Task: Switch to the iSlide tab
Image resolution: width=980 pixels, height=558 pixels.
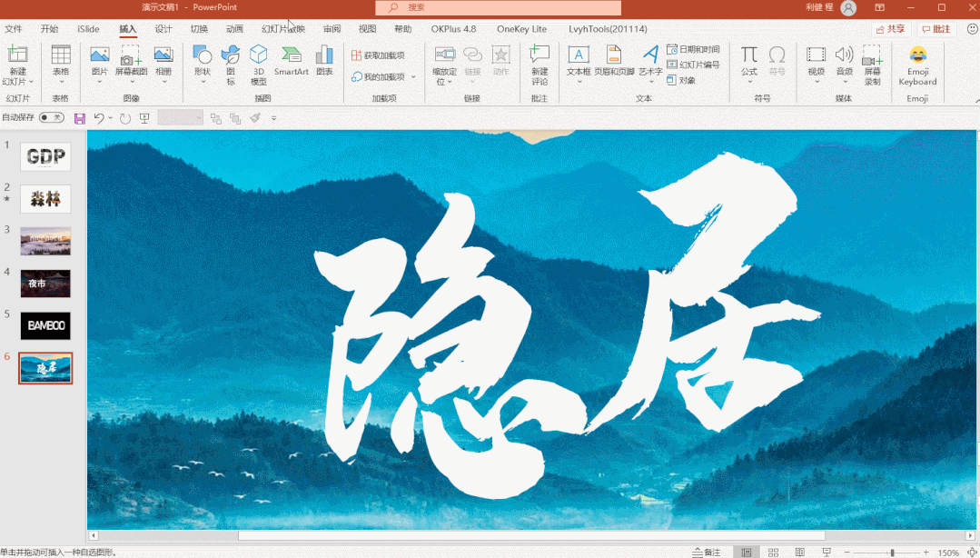Action: [x=88, y=29]
